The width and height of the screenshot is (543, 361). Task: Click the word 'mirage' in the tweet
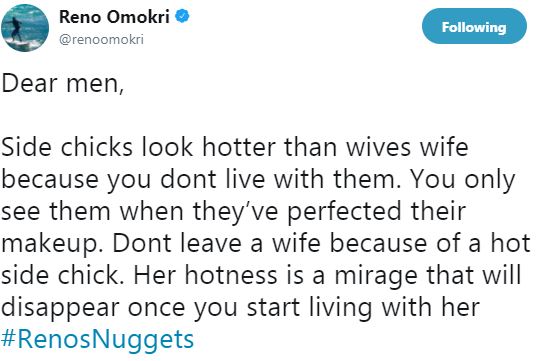[376, 276]
